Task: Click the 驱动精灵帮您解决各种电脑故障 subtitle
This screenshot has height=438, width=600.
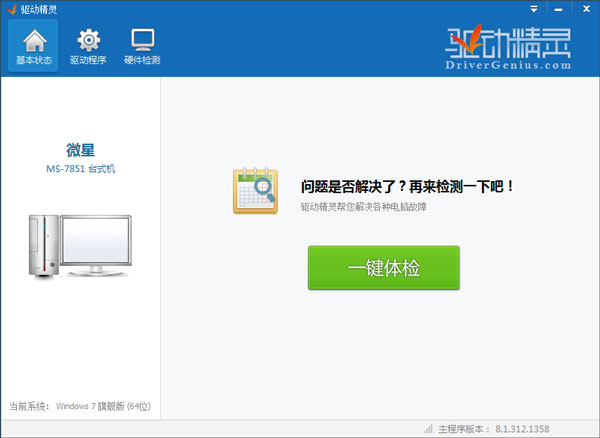Action: coord(364,207)
